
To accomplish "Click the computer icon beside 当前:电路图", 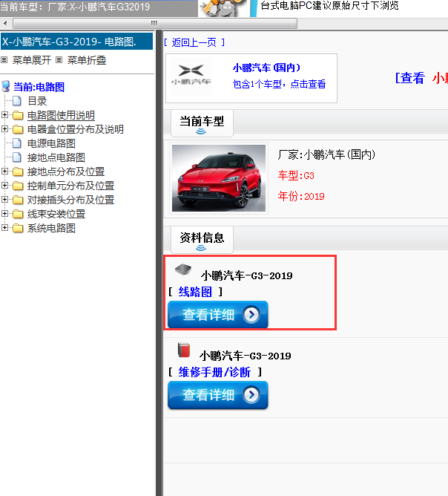I will coord(6,86).
